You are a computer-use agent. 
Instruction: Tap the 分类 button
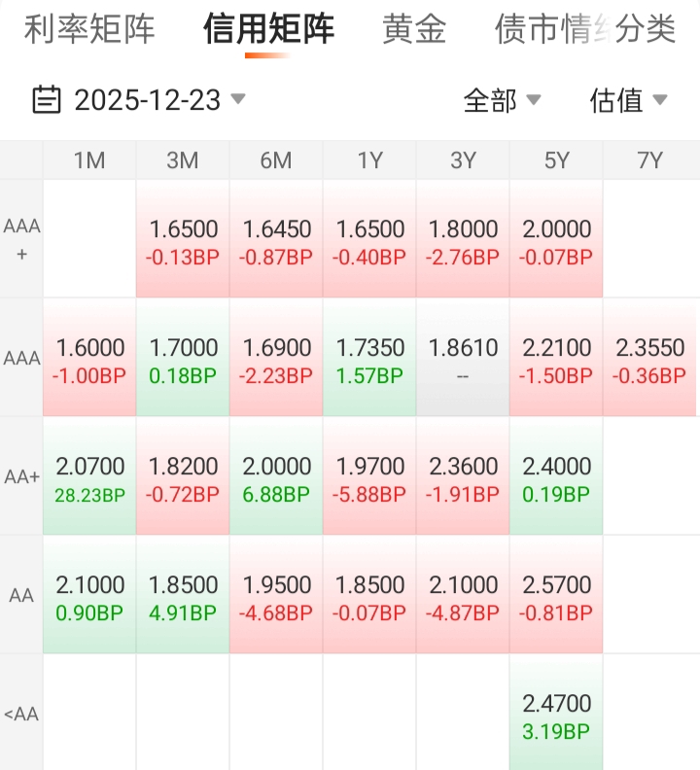click(x=646, y=29)
